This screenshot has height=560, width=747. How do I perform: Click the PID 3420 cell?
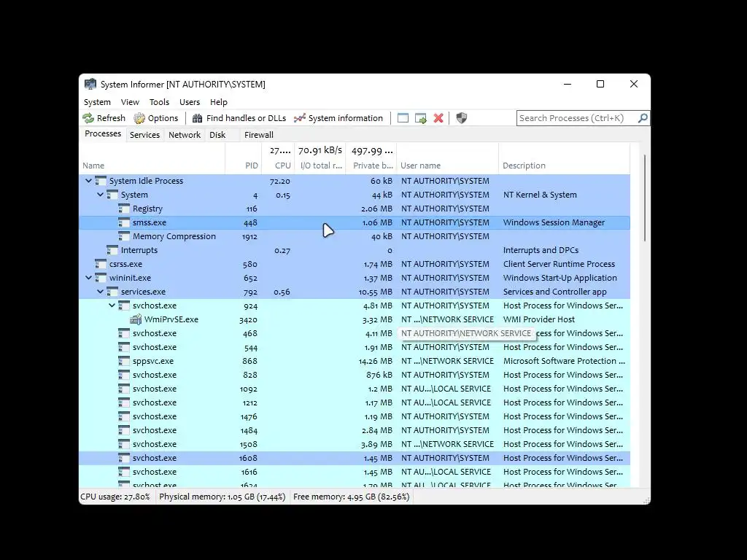(x=248, y=319)
